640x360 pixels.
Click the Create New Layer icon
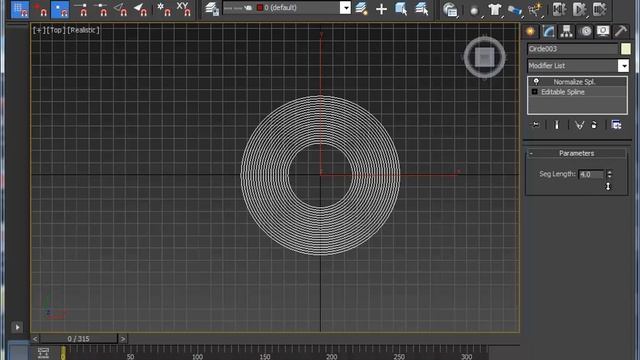[x=362, y=9]
